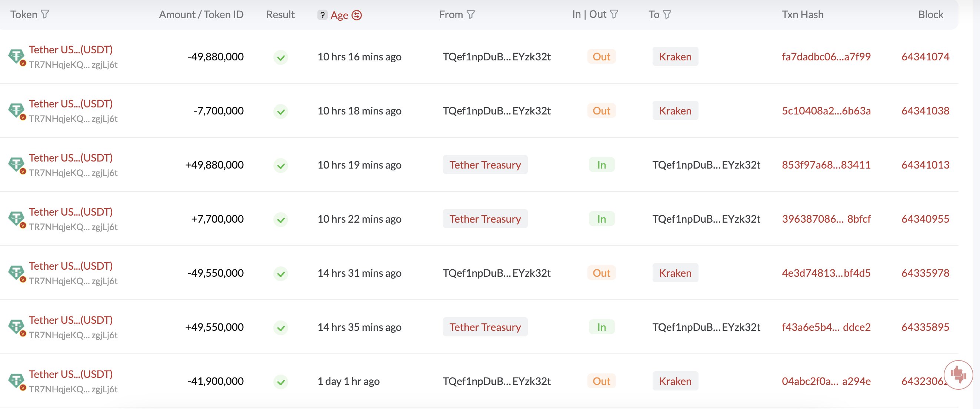Click the Kraken label in the -49,550,000 row

click(675, 273)
